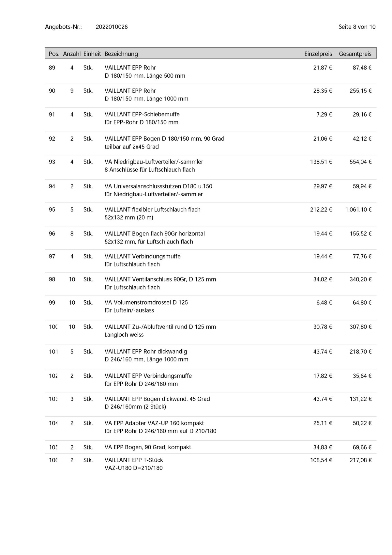Select 'VAILLANT Verbindungsmuffe' row text
Screen dimensions: 392x555
click(143, 257)
